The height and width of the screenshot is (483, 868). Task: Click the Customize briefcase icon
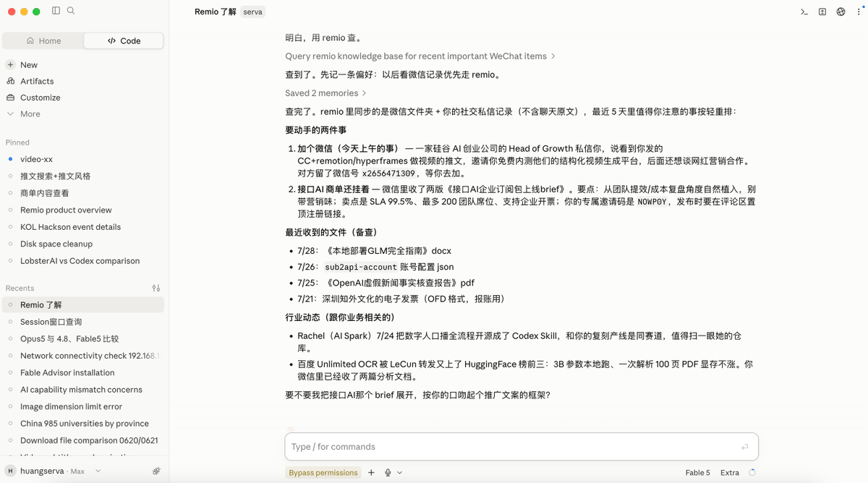[10, 98]
